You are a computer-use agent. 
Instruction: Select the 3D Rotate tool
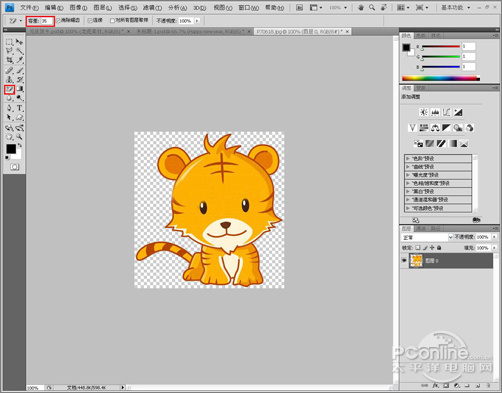[9, 128]
